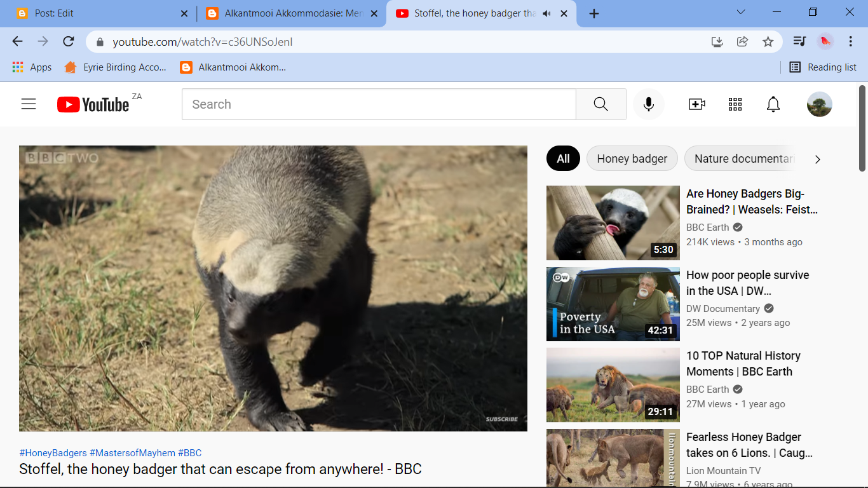Click the #BBC hashtag
868x488 pixels.
[x=189, y=453]
